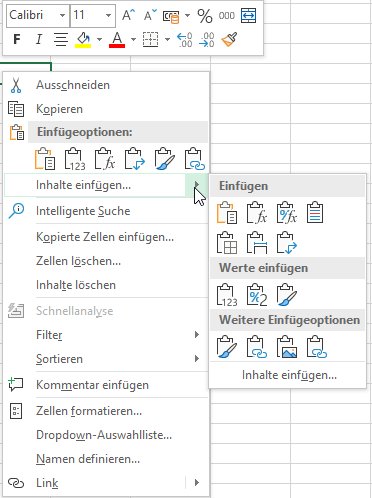This screenshot has height=498, width=372.
Task: Open the font size 11 dropdown
Action: pos(108,15)
